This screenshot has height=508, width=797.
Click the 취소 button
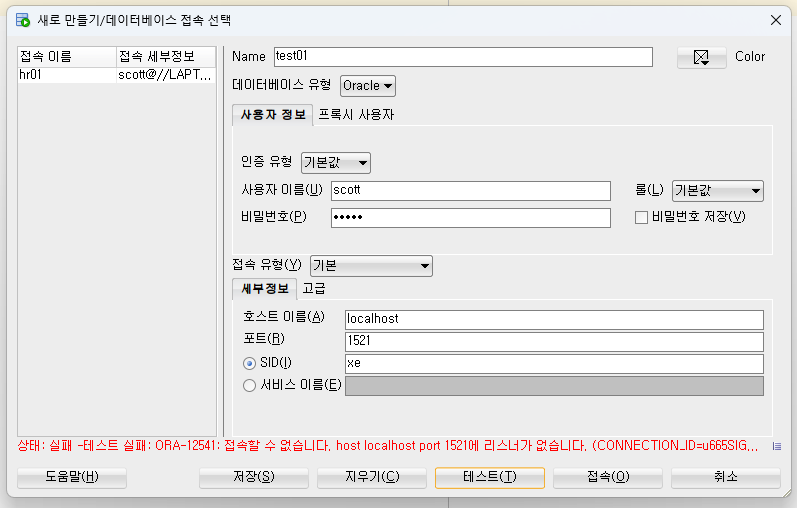[725, 477]
